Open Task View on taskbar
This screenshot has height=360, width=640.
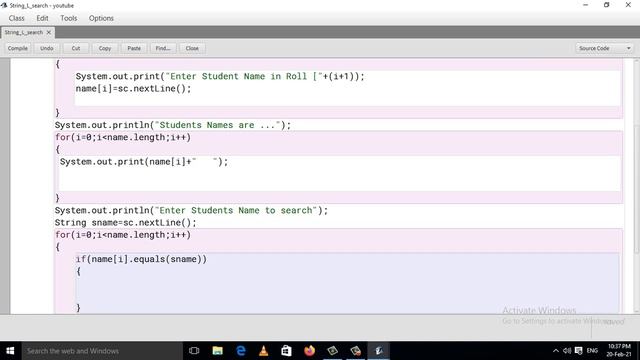(x=194, y=351)
